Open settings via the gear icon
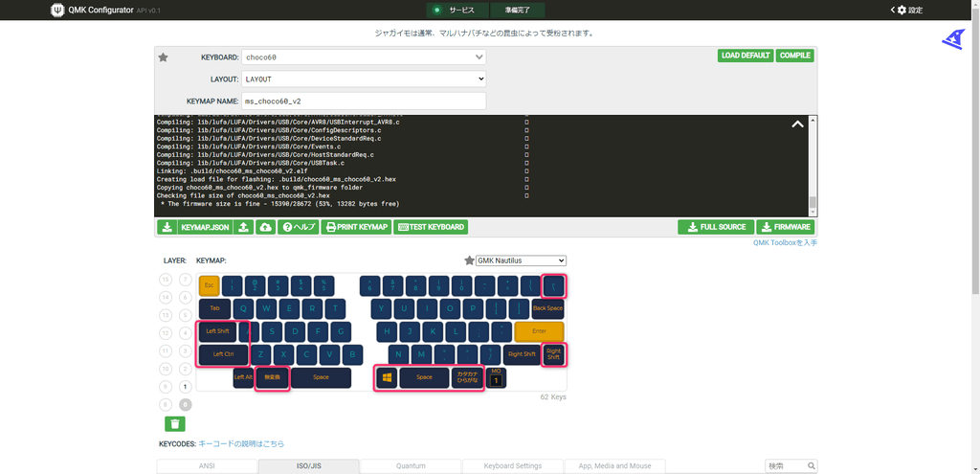The image size is (980, 474). pyautogui.click(x=901, y=10)
